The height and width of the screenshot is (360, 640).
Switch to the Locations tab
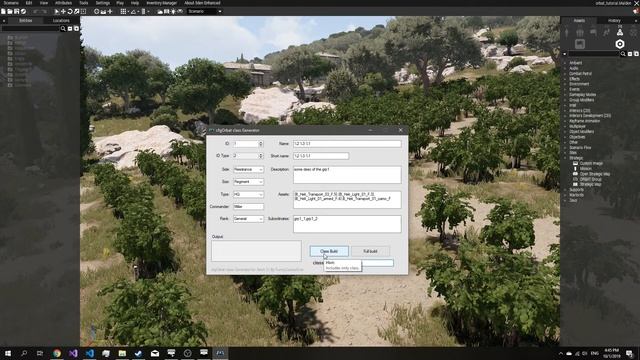click(x=61, y=20)
